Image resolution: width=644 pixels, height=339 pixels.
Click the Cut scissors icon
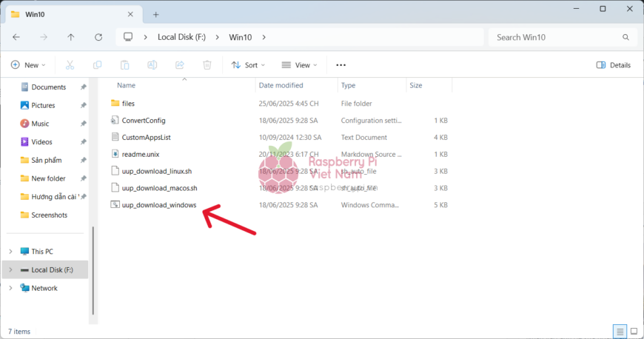coord(70,65)
